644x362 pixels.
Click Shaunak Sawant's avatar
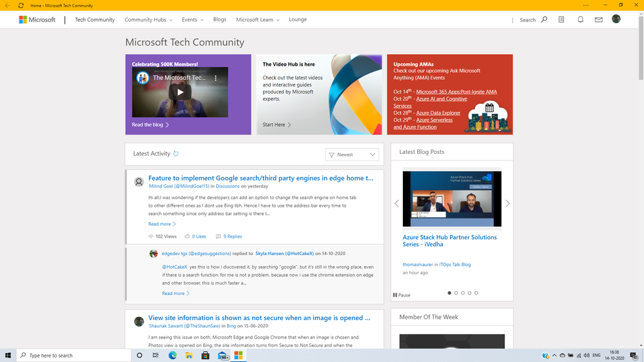click(x=139, y=321)
